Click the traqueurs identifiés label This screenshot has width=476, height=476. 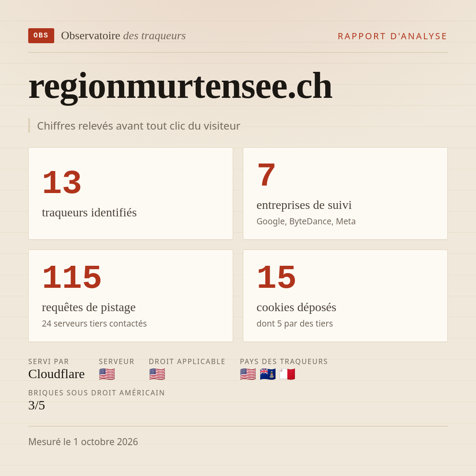pos(89,212)
